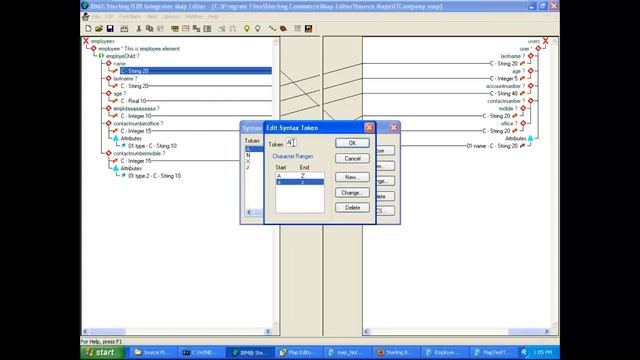Click OK in Edit Syntax Token dialog
Viewport: 640px width, 360px height.
[x=352, y=143]
